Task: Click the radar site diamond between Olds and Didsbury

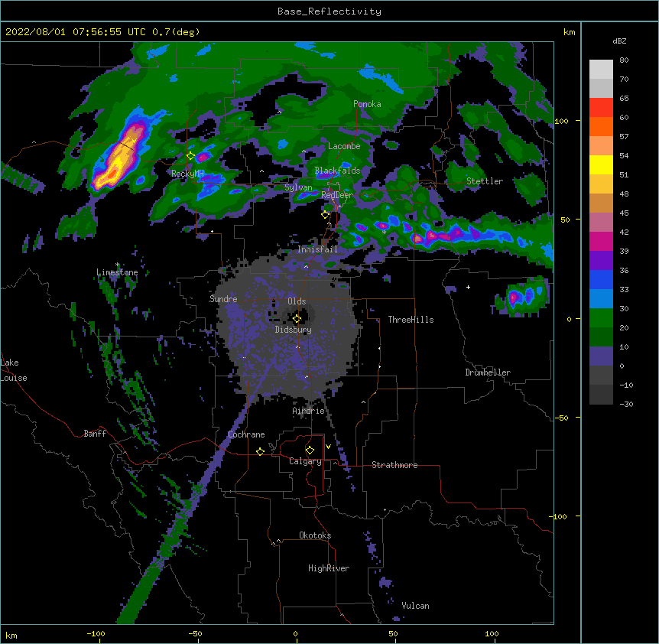Action: coord(297,319)
